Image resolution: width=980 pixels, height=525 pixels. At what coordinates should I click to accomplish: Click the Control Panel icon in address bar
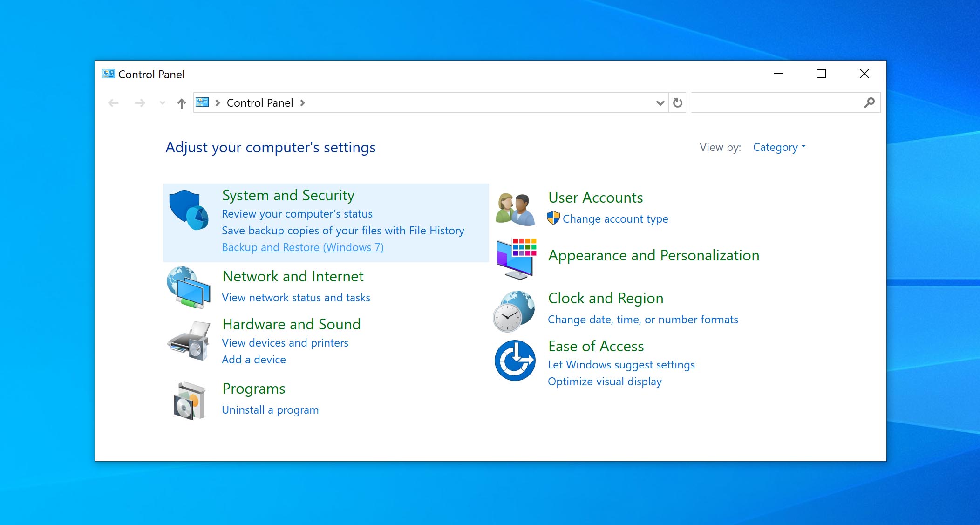point(202,102)
